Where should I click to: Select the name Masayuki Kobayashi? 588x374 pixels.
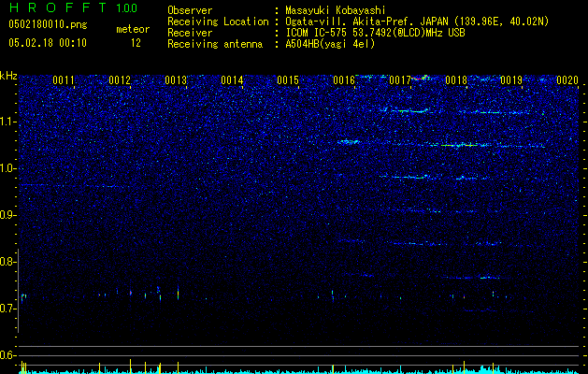point(336,10)
